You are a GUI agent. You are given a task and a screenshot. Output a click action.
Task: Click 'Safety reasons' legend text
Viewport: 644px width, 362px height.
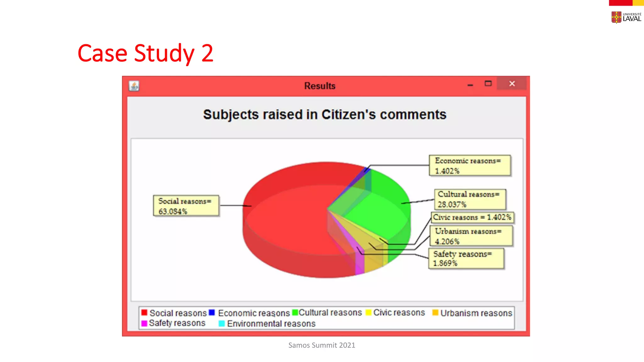177,323
